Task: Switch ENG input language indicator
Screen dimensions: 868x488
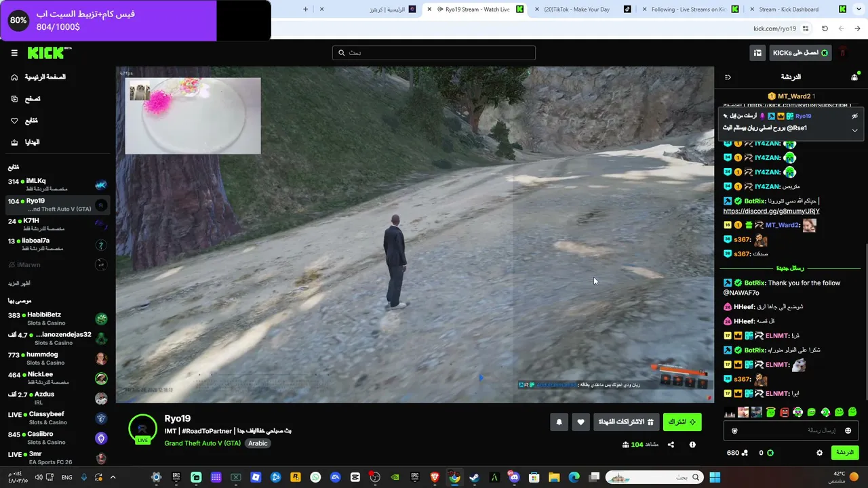Action: (x=66, y=477)
